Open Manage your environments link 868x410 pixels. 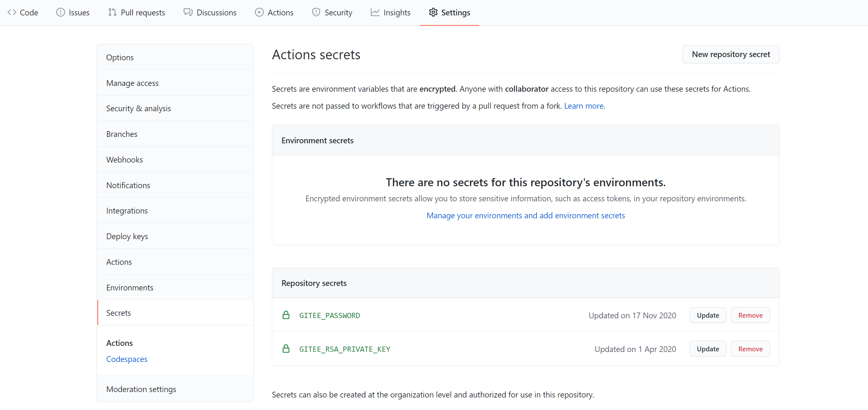(525, 215)
